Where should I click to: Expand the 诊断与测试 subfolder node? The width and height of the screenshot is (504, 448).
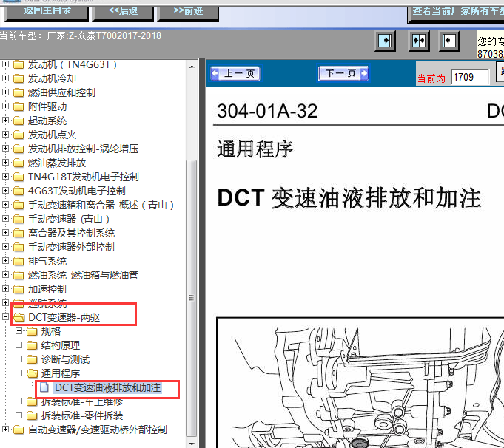click(19, 359)
